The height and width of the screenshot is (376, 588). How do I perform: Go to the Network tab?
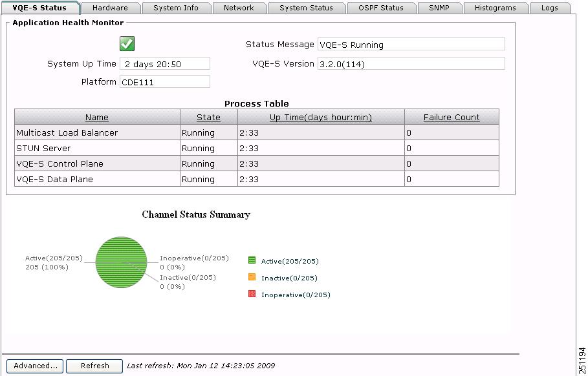click(239, 8)
